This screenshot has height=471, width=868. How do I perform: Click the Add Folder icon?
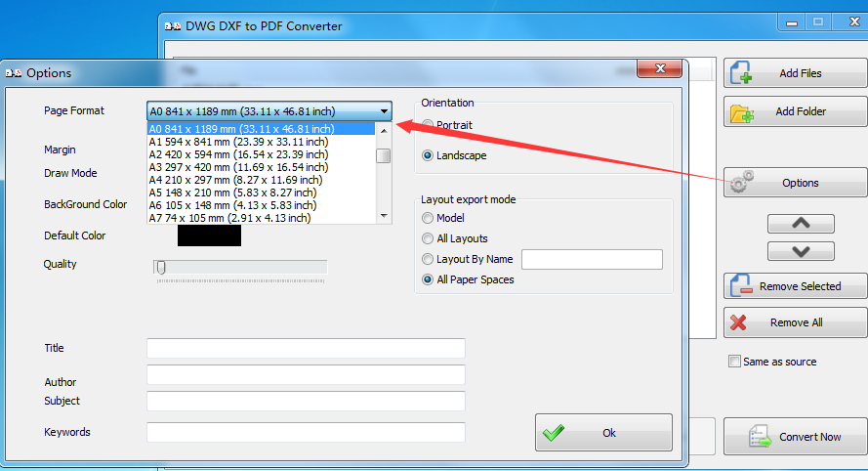tap(742, 112)
